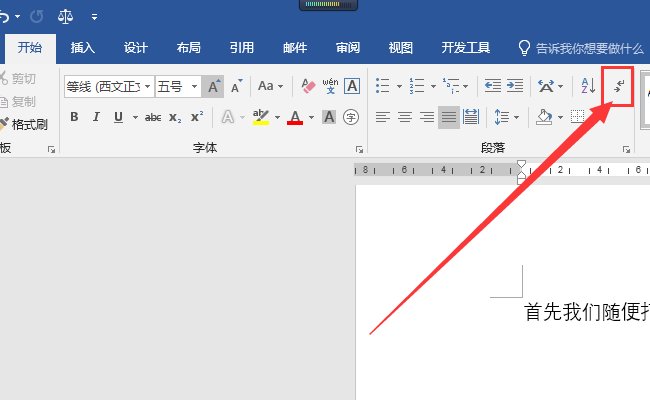The width and height of the screenshot is (650, 400).
Task: Open the 布局 tab
Action: point(189,48)
